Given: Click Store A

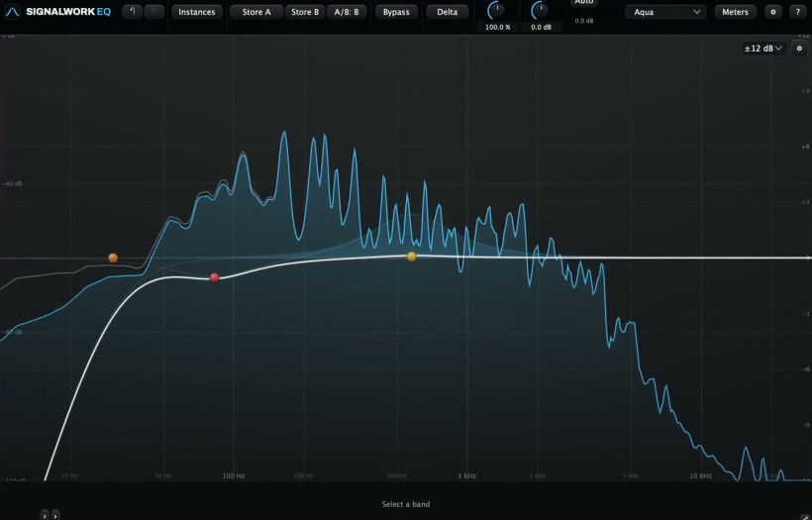Looking at the screenshot, I should tap(256, 12).
